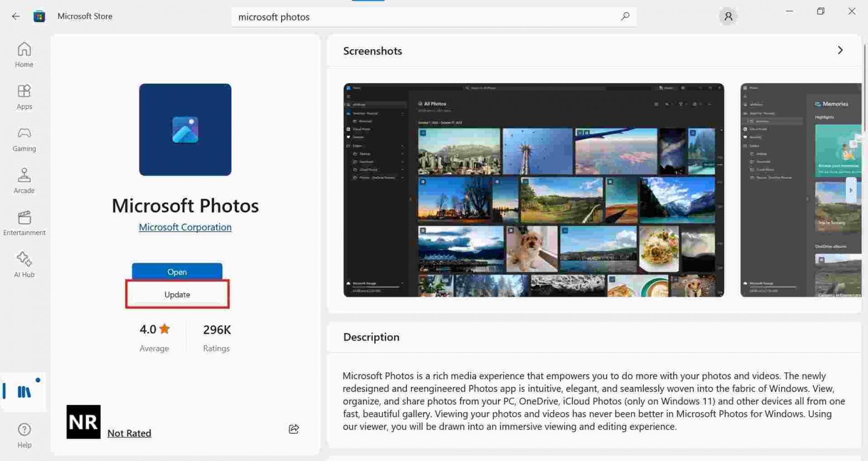Viewport: 868px width, 461px height.
Task: Click the search box containing microsoft photos
Action: 433,17
